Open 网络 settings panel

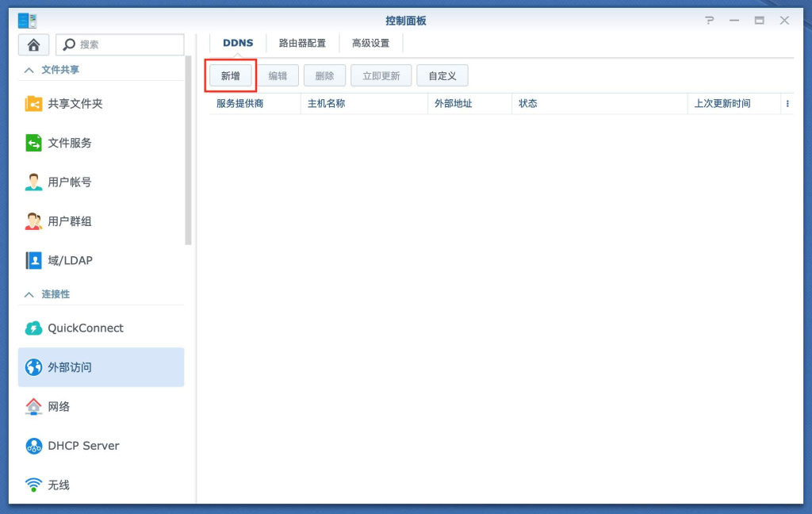pos(67,406)
